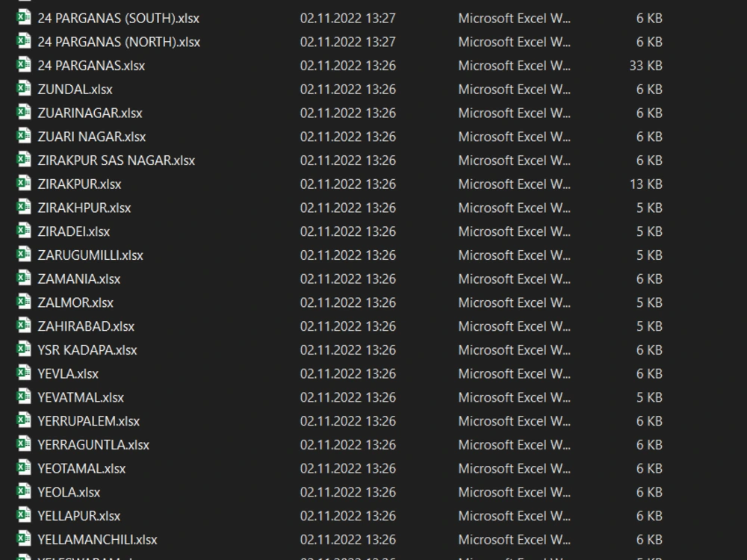Screen dimensions: 747x560
Task: Select the Excel icon beside YEOLA.xlsx
Action: [23, 491]
